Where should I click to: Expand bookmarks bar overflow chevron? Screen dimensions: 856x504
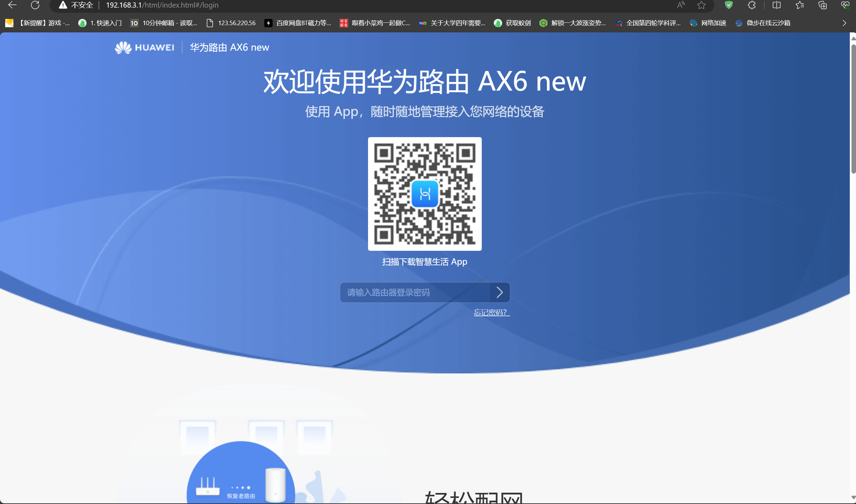[x=844, y=23]
